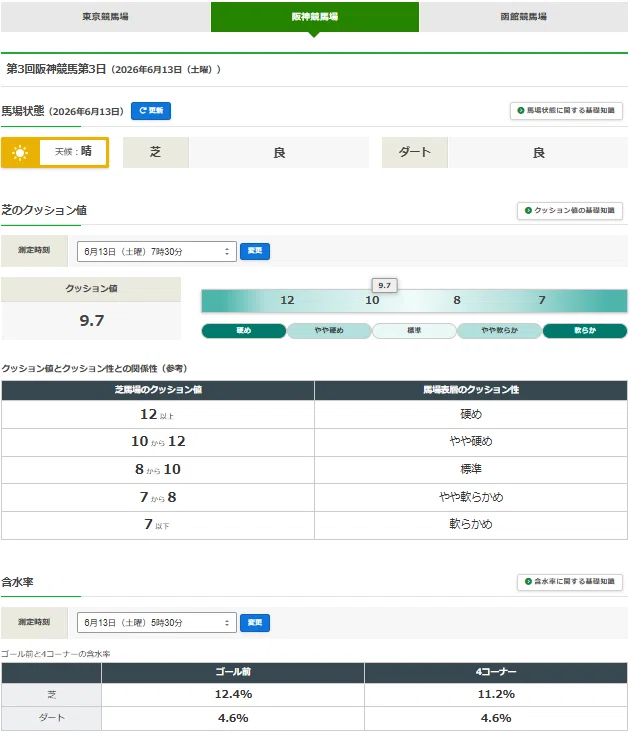Viewport: 630px width, 732px height.
Task: Open the 函館競馬場 tab
Action: coord(523,17)
